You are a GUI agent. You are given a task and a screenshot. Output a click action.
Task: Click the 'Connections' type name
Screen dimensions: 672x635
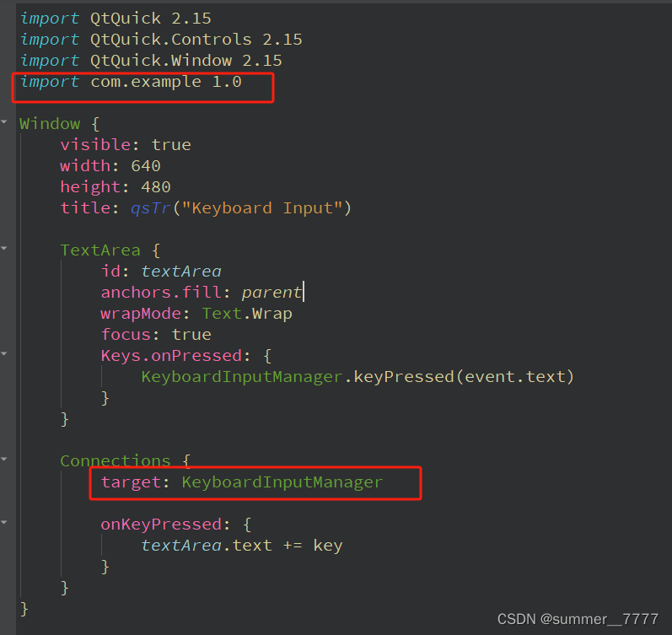[116, 461]
